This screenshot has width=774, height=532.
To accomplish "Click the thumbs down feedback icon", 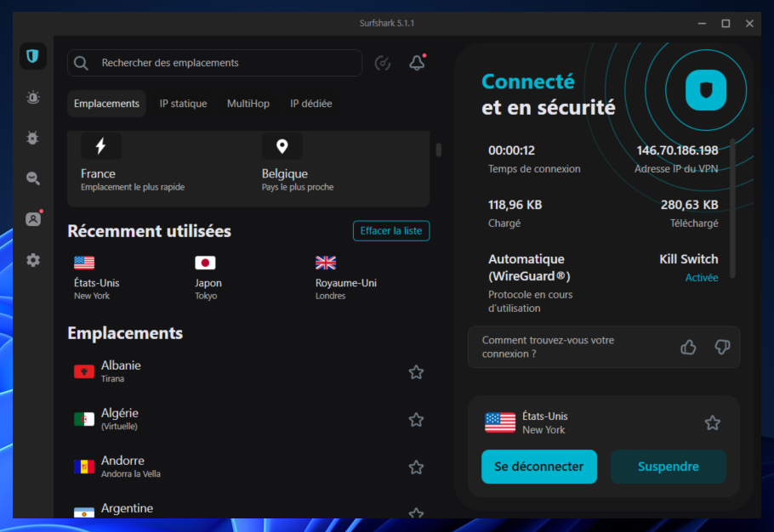I will [722, 347].
